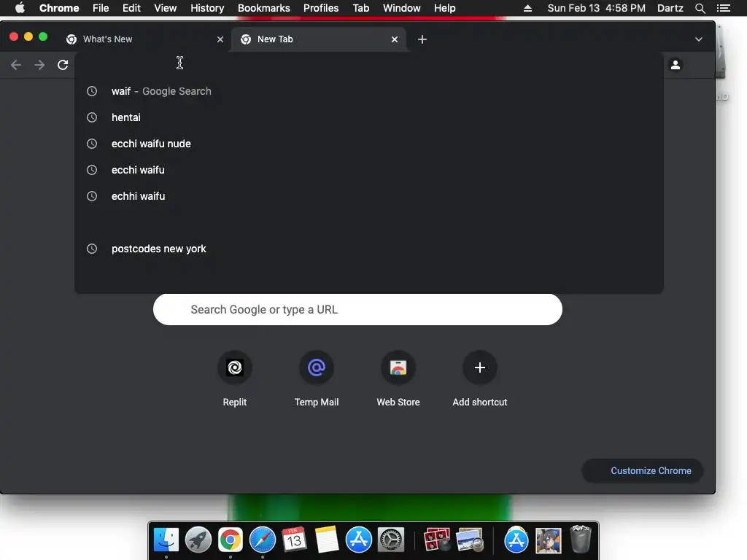This screenshot has height=560, width=747.
Task: Open Finder from the Dock
Action: tap(166, 540)
